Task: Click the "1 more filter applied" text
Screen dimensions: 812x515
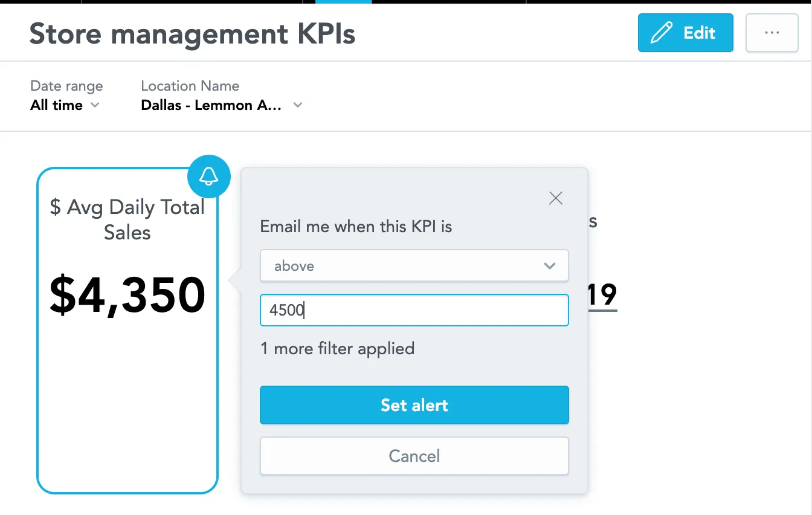Action: (x=337, y=349)
